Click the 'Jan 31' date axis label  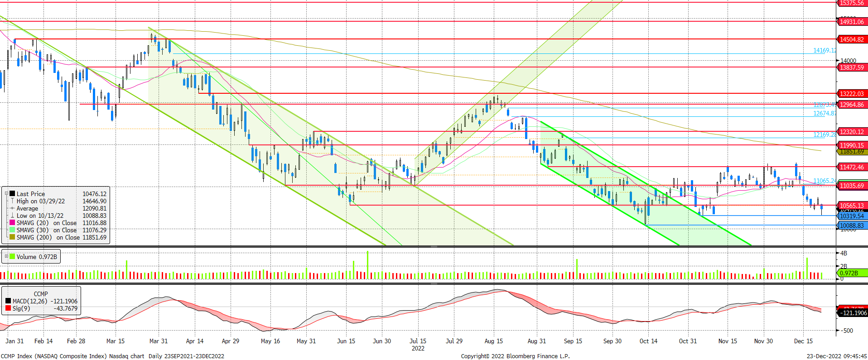tap(14, 341)
